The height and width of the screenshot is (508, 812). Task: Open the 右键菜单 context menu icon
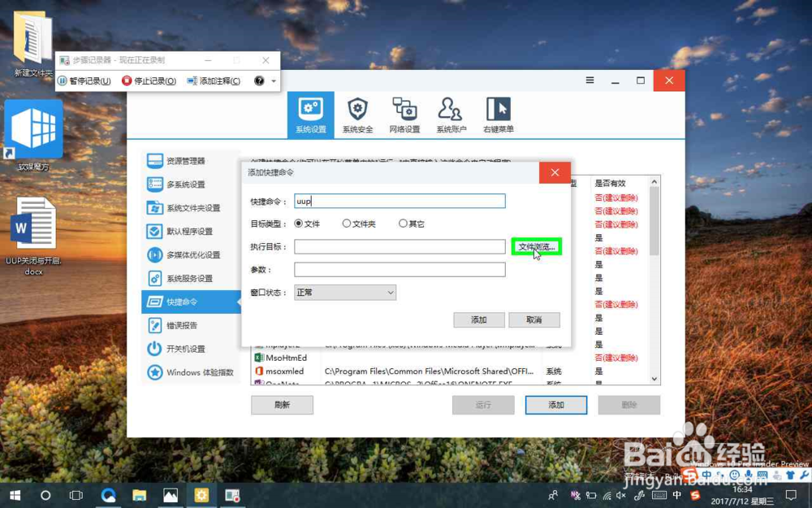pyautogui.click(x=496, y=113)
